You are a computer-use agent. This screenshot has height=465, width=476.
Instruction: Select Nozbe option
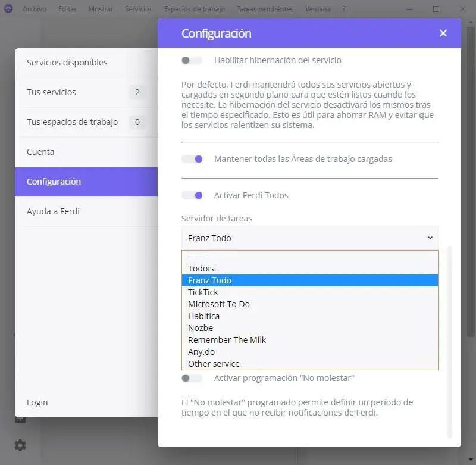309,328
